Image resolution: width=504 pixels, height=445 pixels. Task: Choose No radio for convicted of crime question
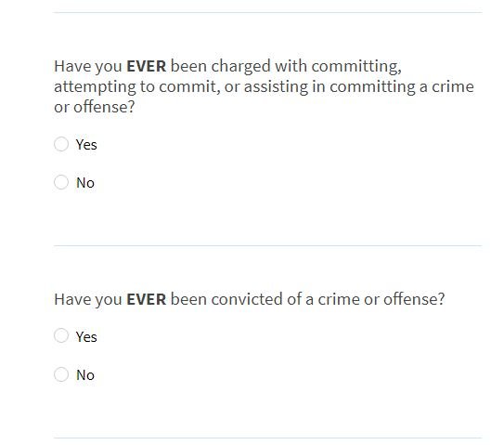coord(61,374)
